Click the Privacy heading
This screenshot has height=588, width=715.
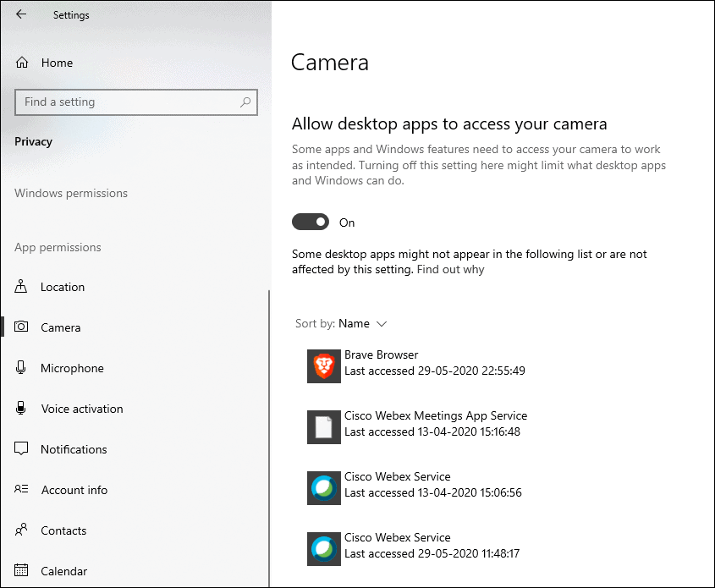click(x=33, y=142)
